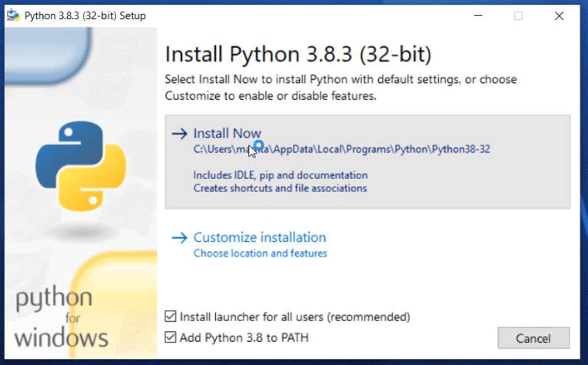Click 'Creates shortcuts and file associations' text
The width and height of the screenshot is (588, 365).
[x=280, y=188]
